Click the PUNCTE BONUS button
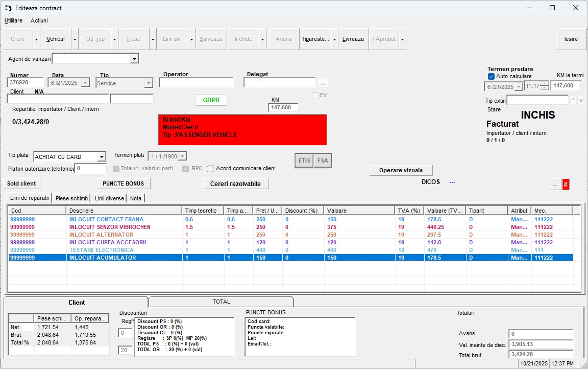The image size is (588, 369). [x=123, y=183]
